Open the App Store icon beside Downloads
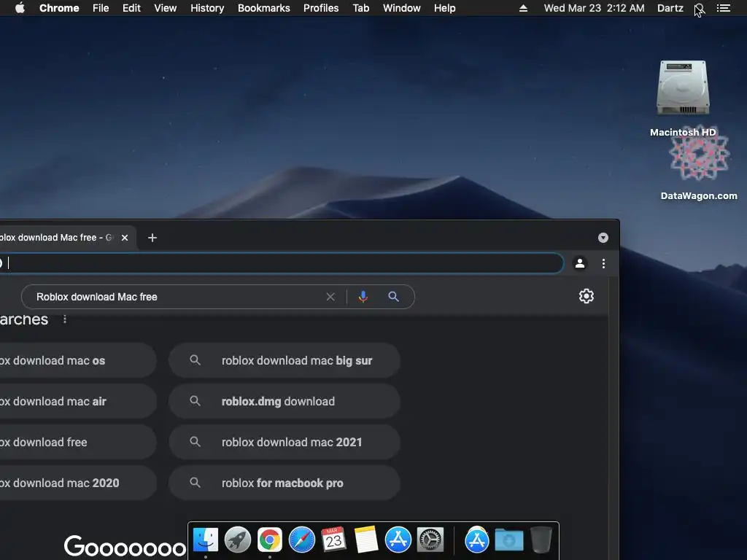The width and height of the screenshot is (747, 560). click(x=477, y=540)
